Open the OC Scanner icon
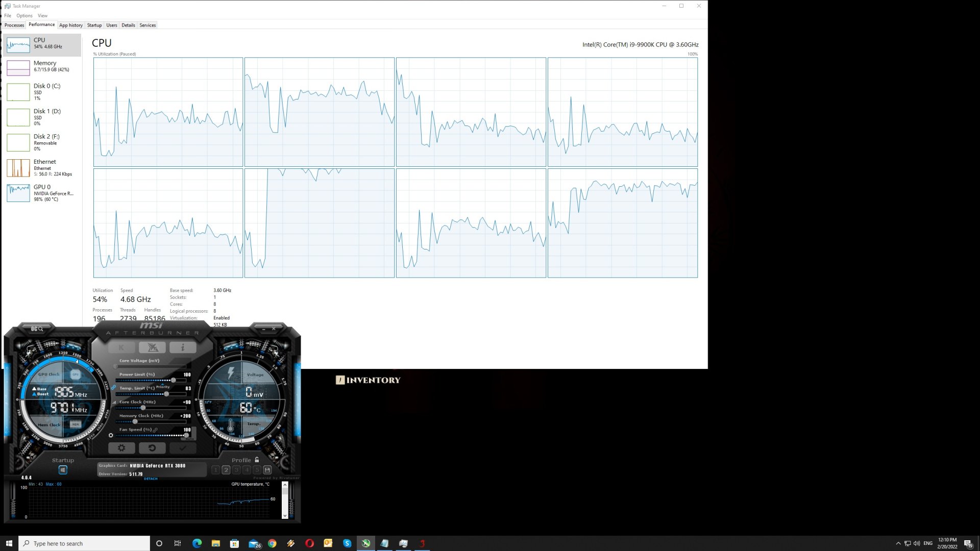The image size is (980, 551). pos(37,329)
